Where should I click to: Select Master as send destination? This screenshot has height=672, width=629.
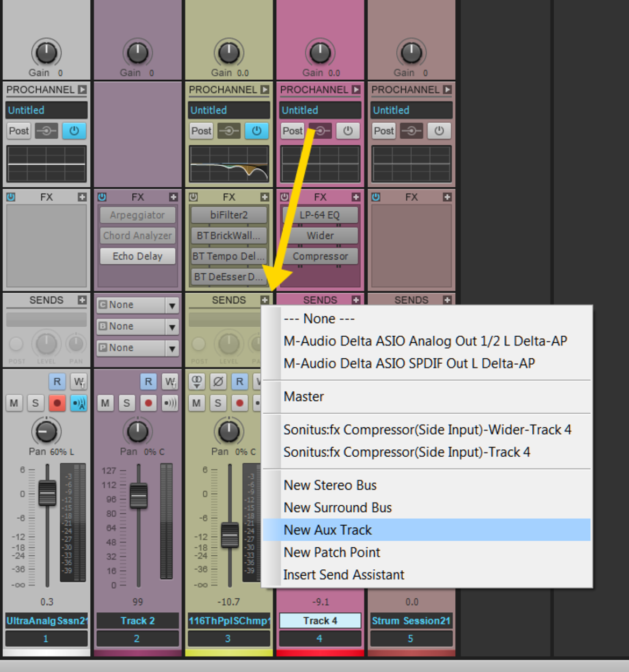pos(427,397)
